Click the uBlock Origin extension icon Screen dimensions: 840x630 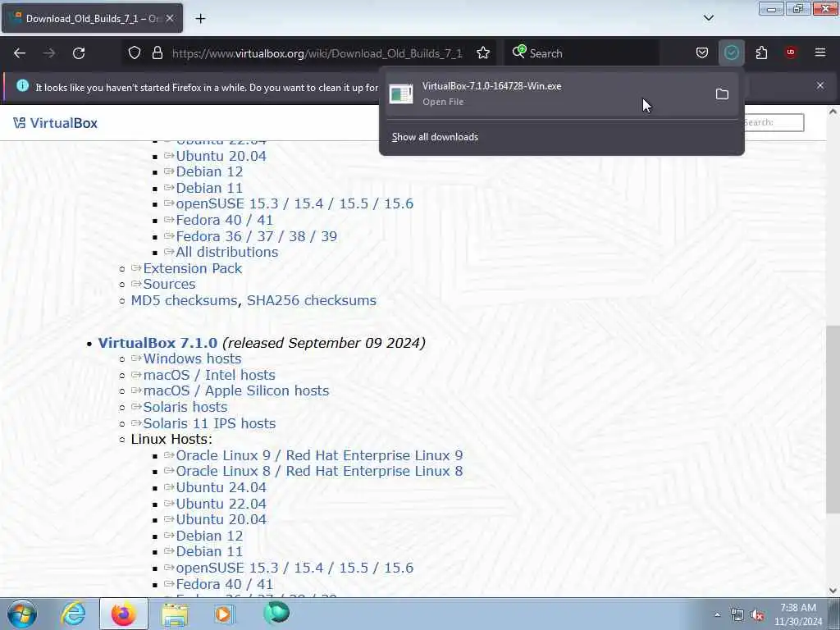point(791,52)
